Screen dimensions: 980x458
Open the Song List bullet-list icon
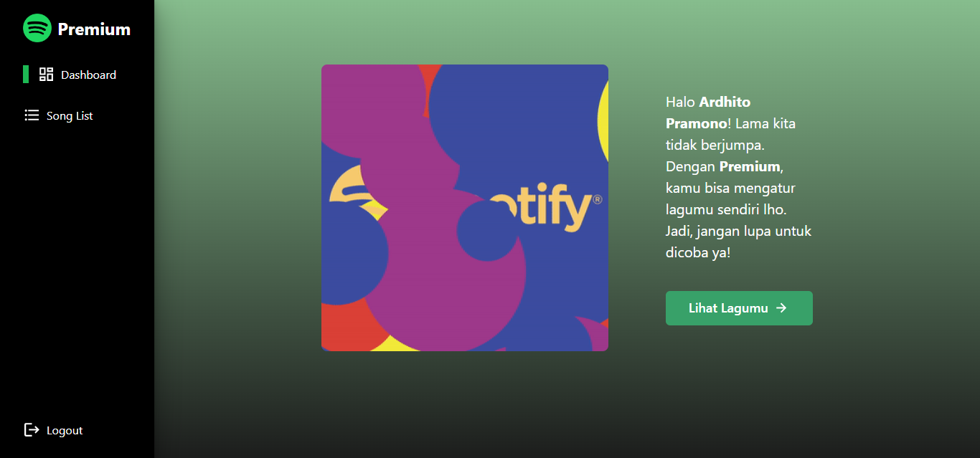click(32, 115)
